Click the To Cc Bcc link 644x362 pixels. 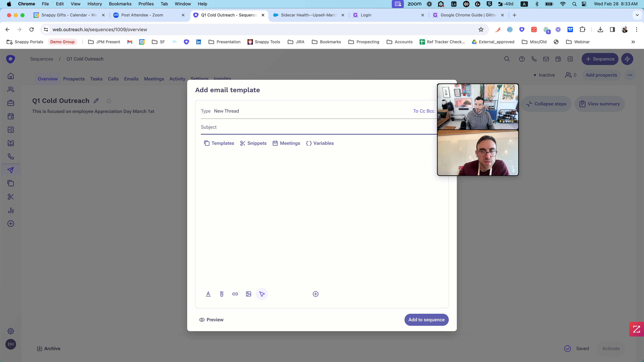[423, 111]
